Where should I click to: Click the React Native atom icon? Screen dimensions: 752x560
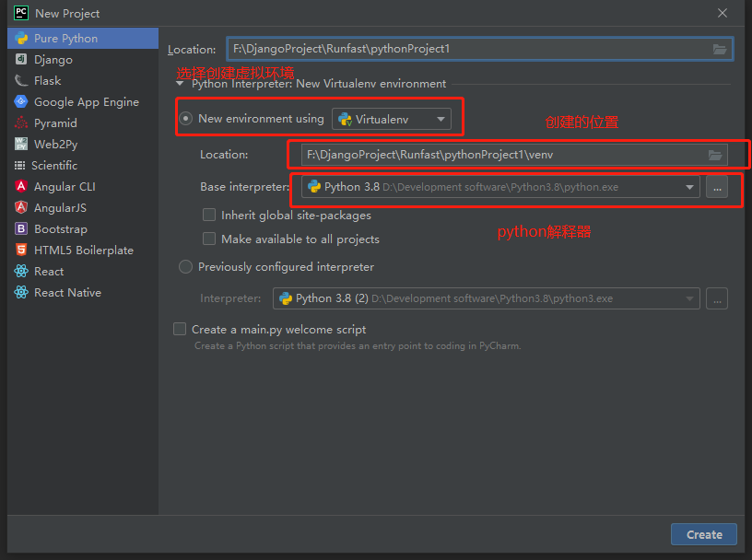coord(21,292)
